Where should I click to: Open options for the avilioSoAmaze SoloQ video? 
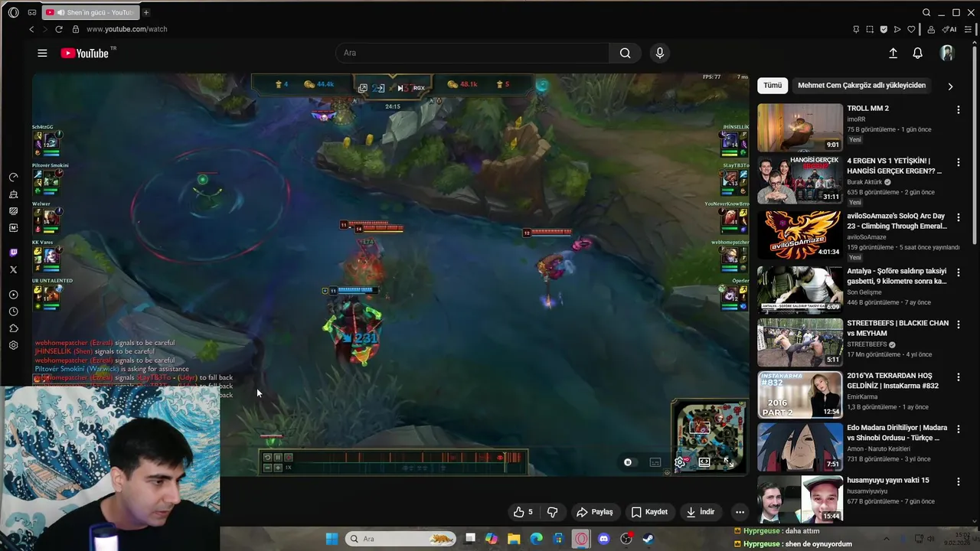tap(958, 217)
